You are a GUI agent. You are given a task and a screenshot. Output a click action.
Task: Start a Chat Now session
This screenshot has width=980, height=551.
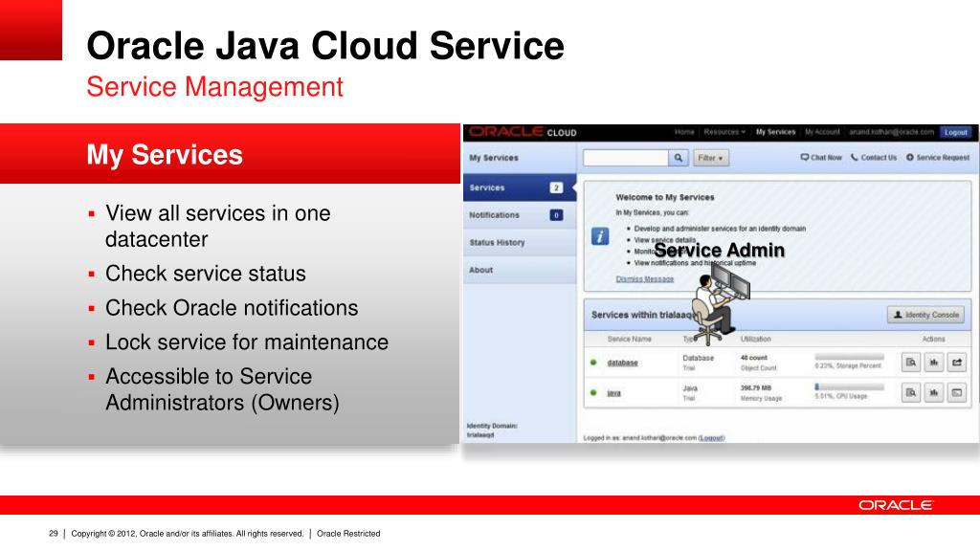coord(821,158)
